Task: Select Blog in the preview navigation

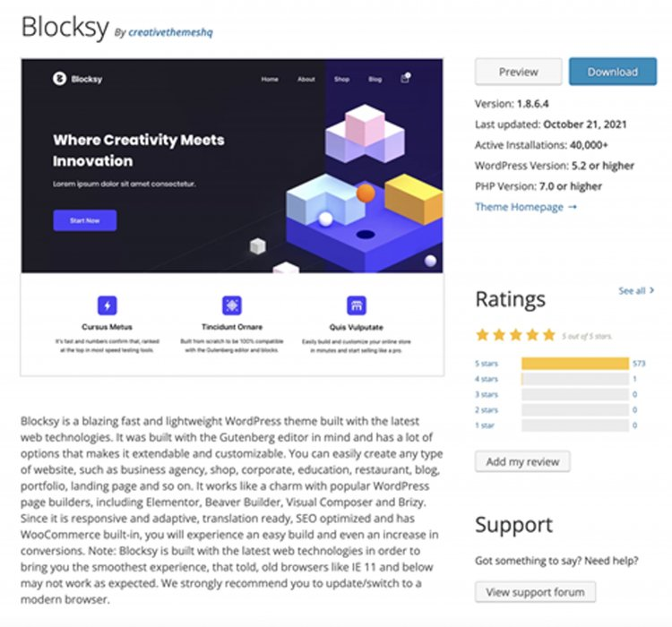Action: coord(375,80)
